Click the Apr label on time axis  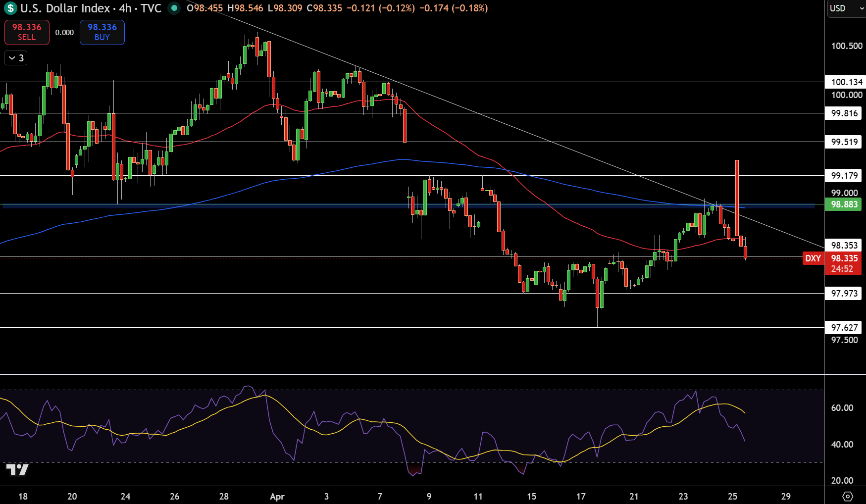[277, 497]
